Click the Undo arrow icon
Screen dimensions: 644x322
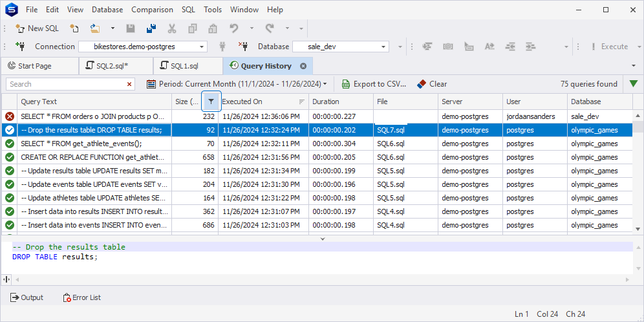tap(233, 28)
